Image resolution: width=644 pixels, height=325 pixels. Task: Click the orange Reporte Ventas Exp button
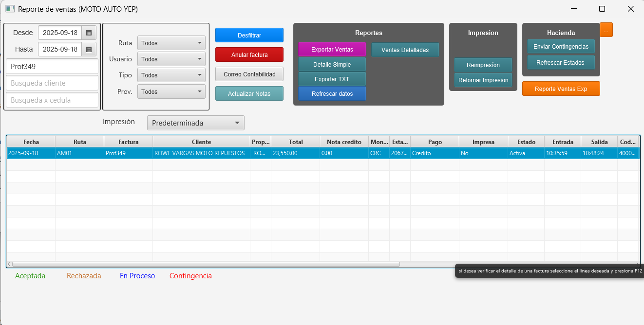click(x=561, y=89)
